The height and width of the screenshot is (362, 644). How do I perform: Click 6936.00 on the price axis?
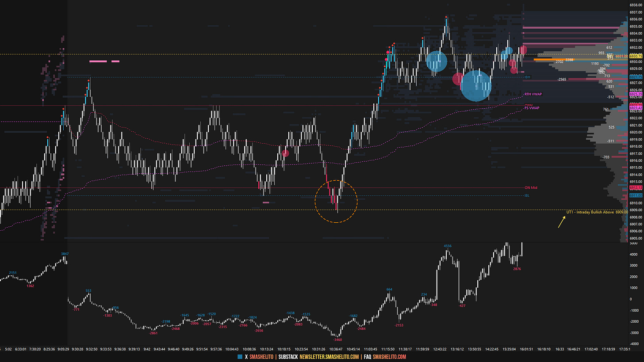click(636, 19)
